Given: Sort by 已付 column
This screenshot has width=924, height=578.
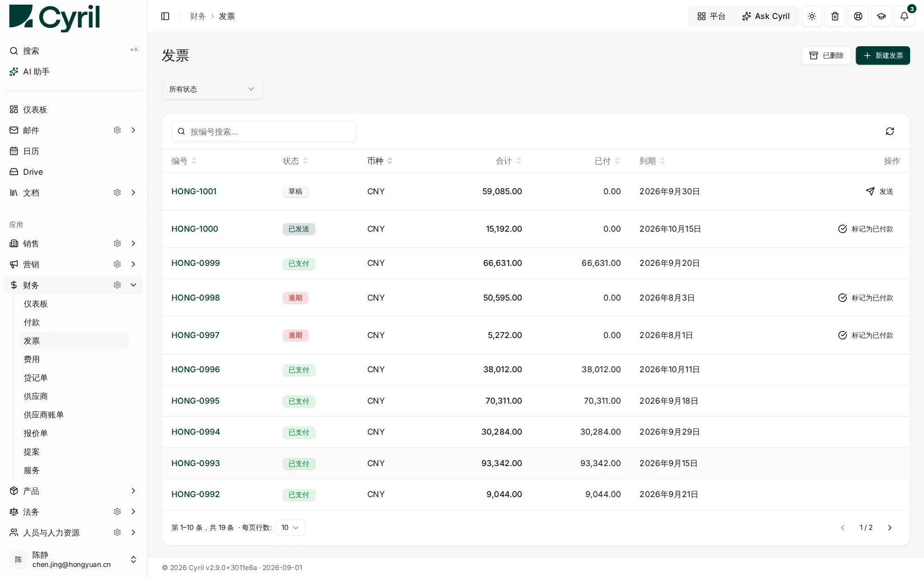Looking at the screenshot, I should (x=608, y=161).
